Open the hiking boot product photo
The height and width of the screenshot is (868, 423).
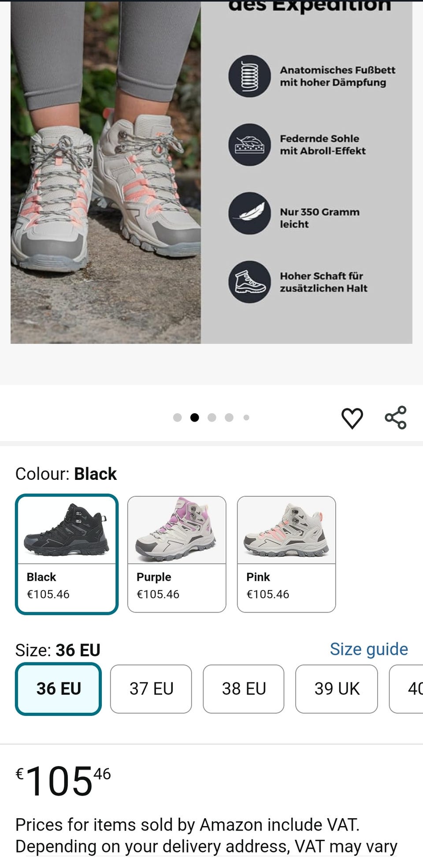click(x=106, y=176)
